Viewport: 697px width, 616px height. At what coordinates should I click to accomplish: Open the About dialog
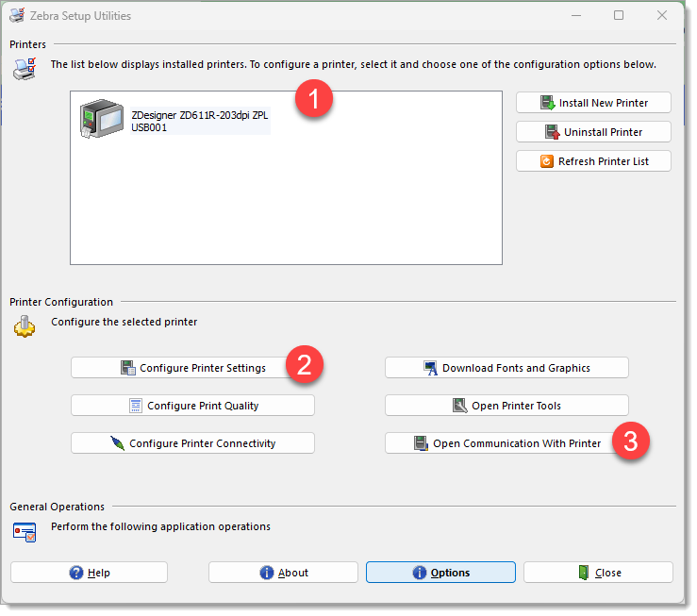pos(283,573)
